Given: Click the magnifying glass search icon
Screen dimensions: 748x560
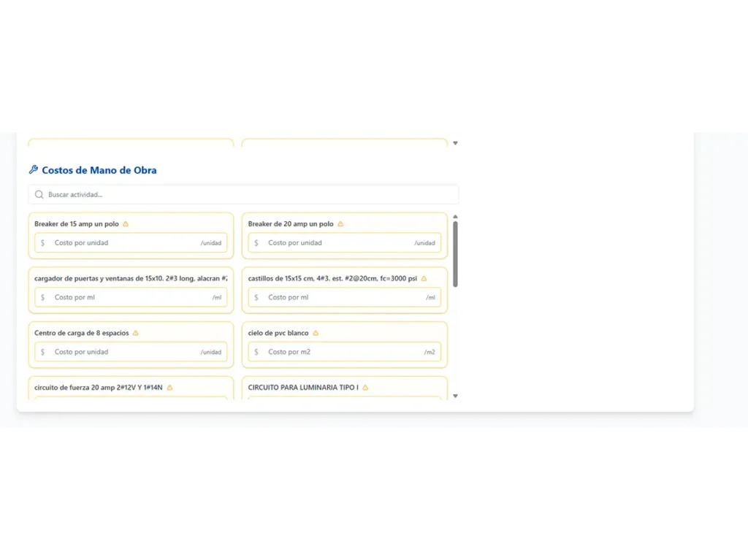Looking at the screenshot, I should pyautogui.click(x=39, y=195).
